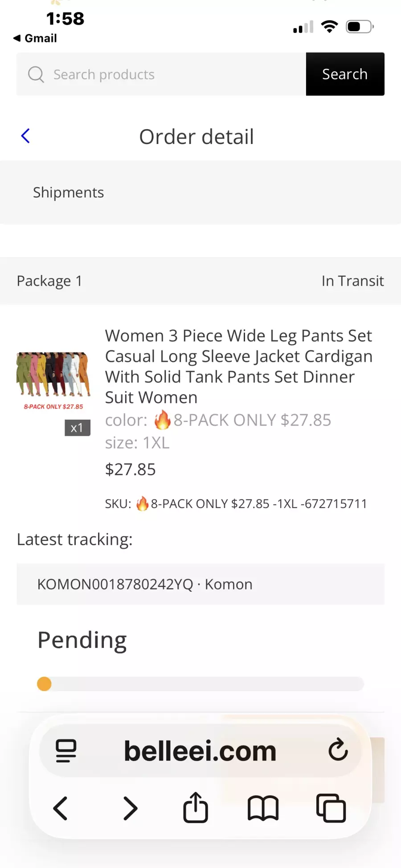Click the orange tracking progress dot
The image size is (401, 868).
click(44, 684)
